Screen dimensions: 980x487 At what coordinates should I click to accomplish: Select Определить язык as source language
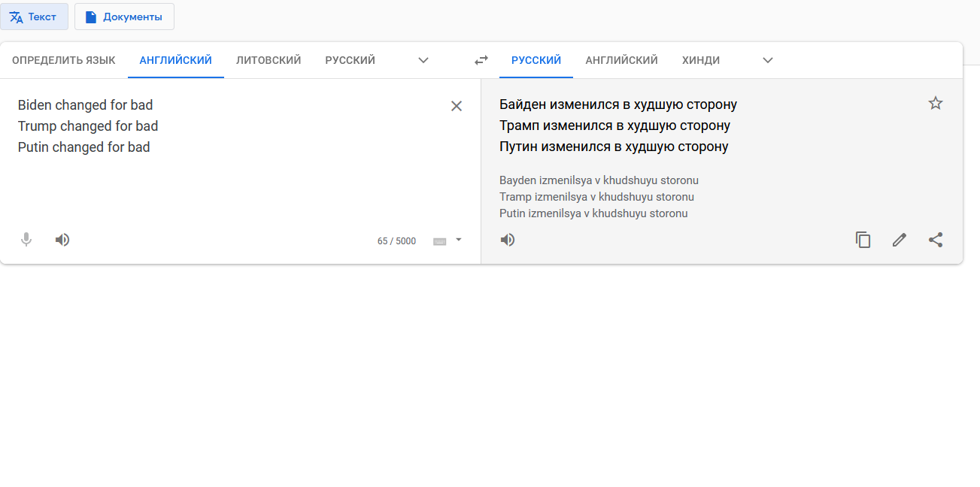[64, 60]
